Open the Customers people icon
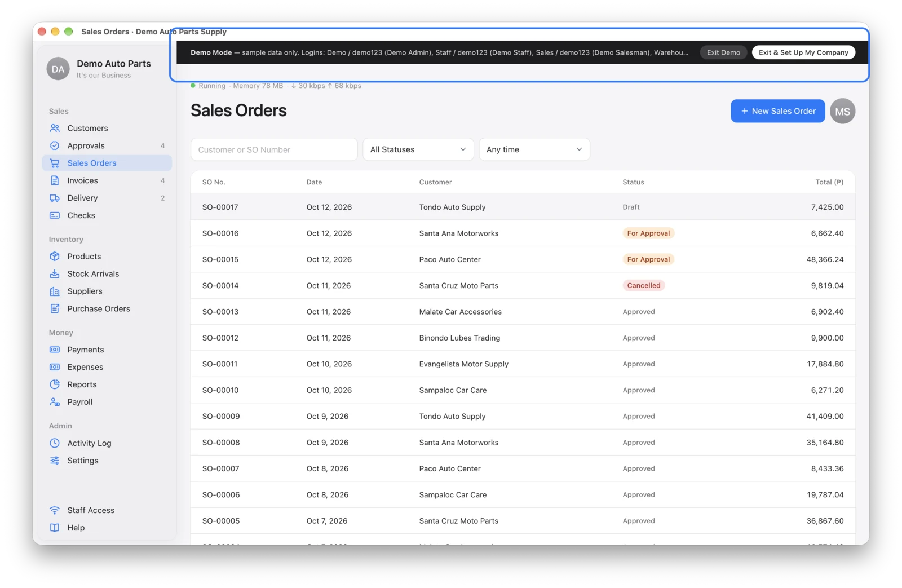This screenshot has width=902, height=588. pos(55,128)
